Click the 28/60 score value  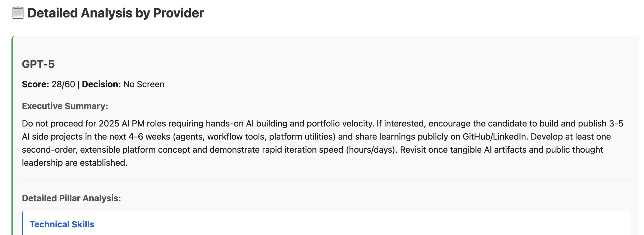(x=63, y=85)
